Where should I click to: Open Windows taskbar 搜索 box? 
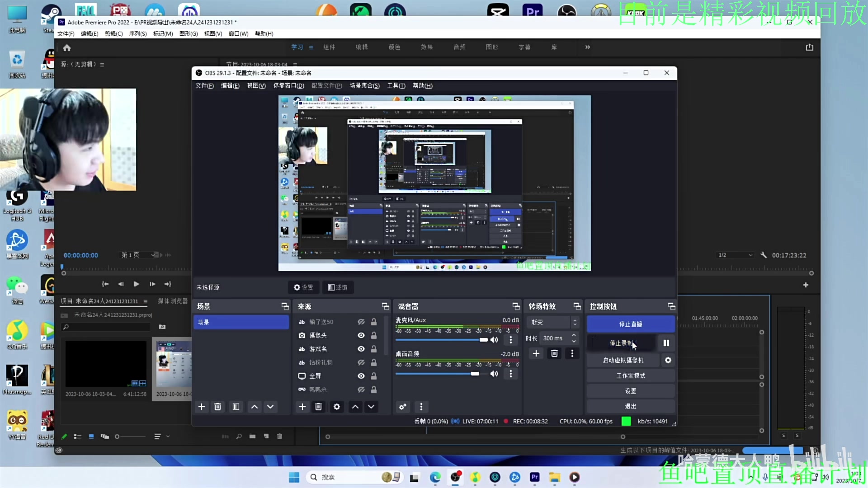click(354, 477)
